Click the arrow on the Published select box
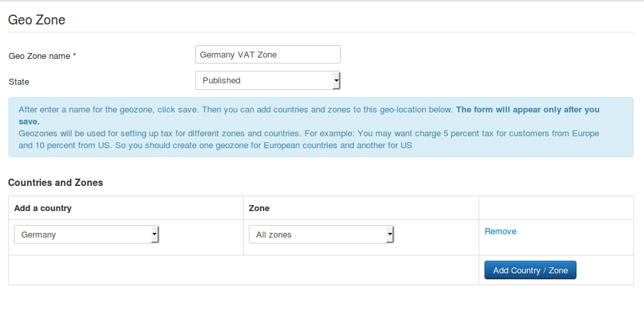Screen dimensions: 644x311 pyautogui.click(x=336, y=81)
